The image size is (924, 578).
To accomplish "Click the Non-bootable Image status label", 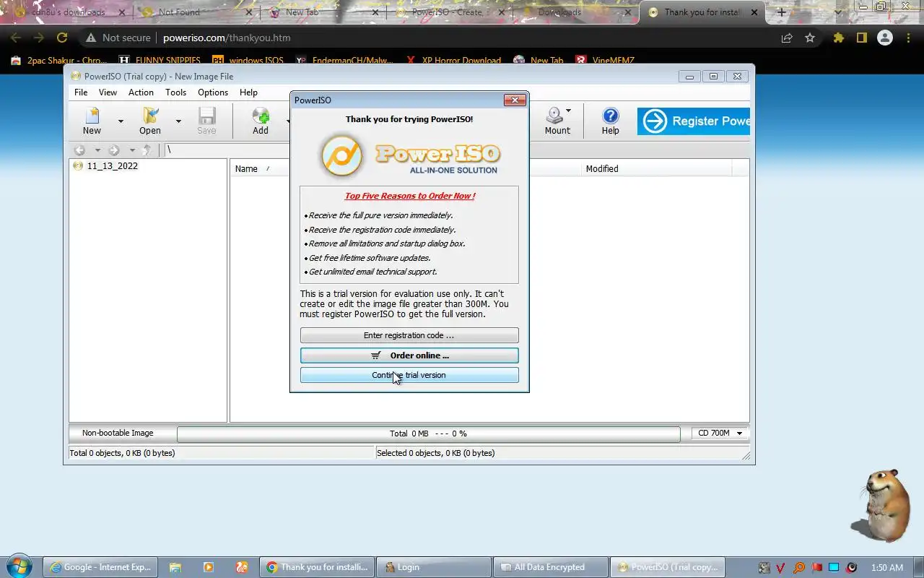I will [118, 433].
